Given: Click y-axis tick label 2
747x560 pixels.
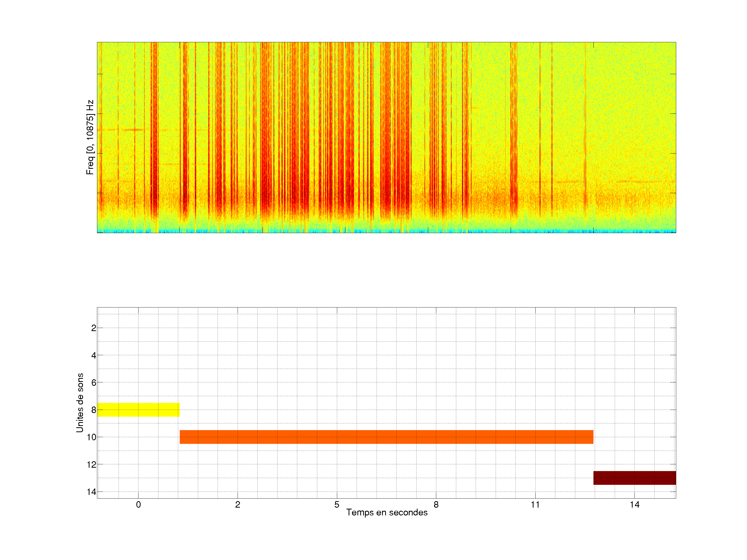Looking at the screenshot, I should click(94, 328).
